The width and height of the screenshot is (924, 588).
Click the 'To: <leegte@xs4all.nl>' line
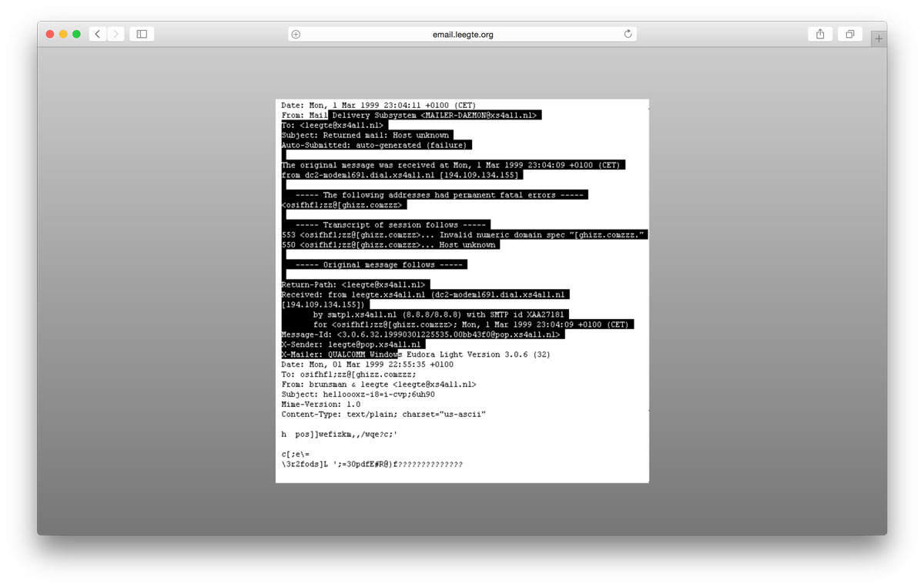[x=333, y=125]
